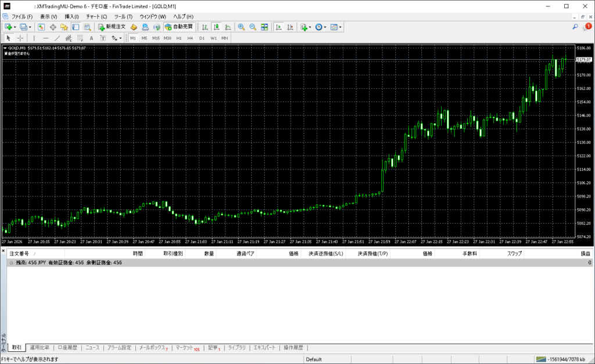Switch chart to candlestick mode
Viewport: 595px width, 364px height.
pyautogui.click(x=216, y=27)
